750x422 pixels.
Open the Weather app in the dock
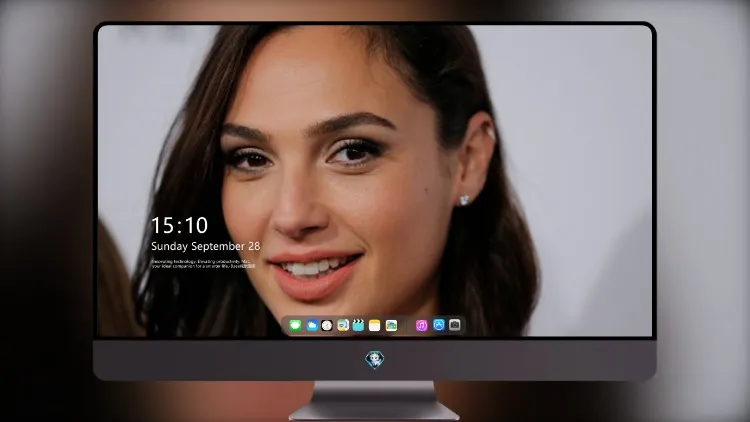click(x=312, y=325)
